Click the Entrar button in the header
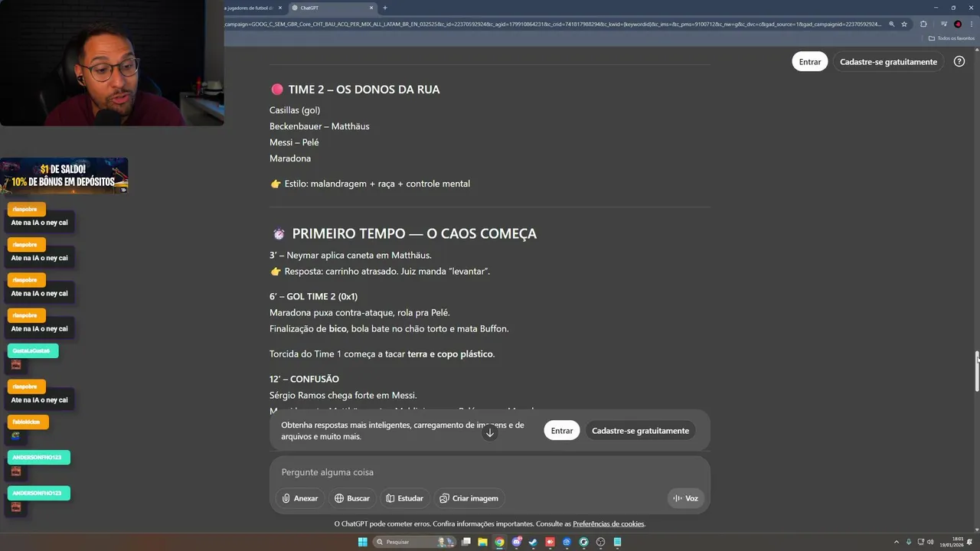The height and width of the screenshot is (551, 980). pyautogui.click(x=809, y=62)
